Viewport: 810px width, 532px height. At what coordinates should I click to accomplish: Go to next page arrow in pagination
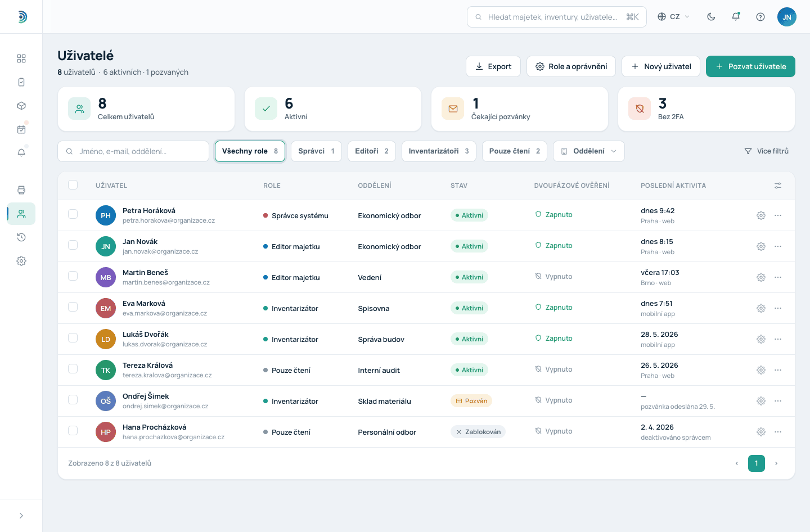pyautogui.click(x=776, y=463)
